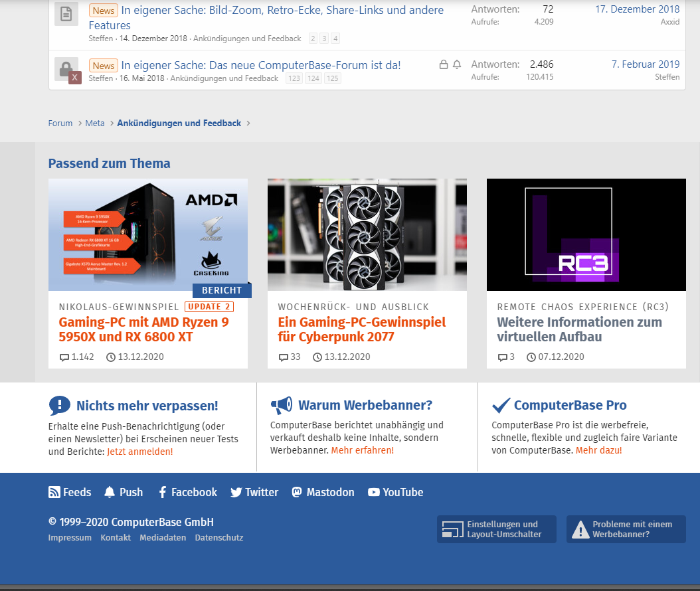Click the UPDATE 2 badge
This screenshot has height=591, width=700.
point(209,307)
